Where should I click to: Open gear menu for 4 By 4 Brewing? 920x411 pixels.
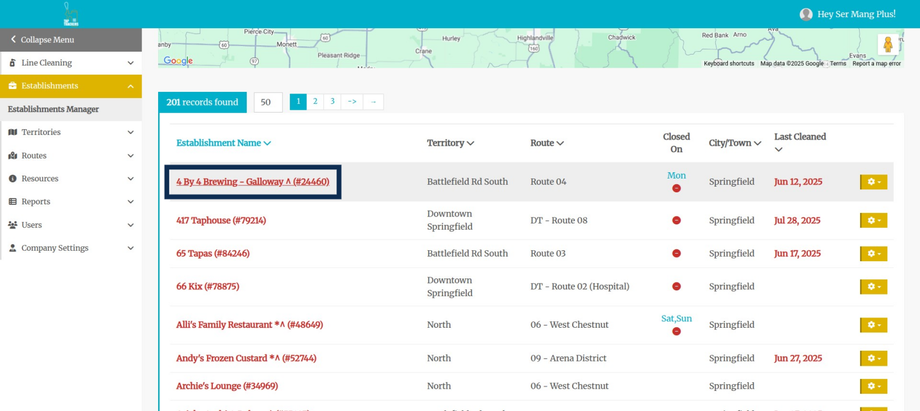pos(874,182)
